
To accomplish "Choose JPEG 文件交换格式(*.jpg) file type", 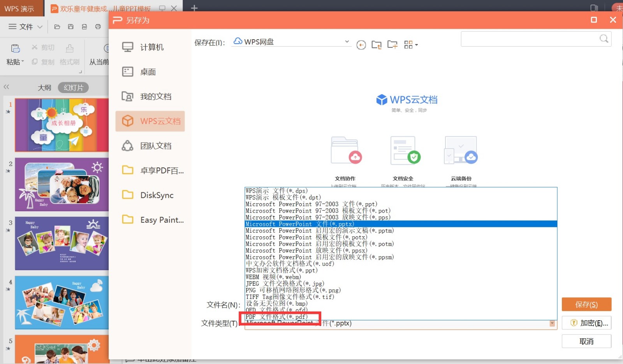I will pos(401,283).
